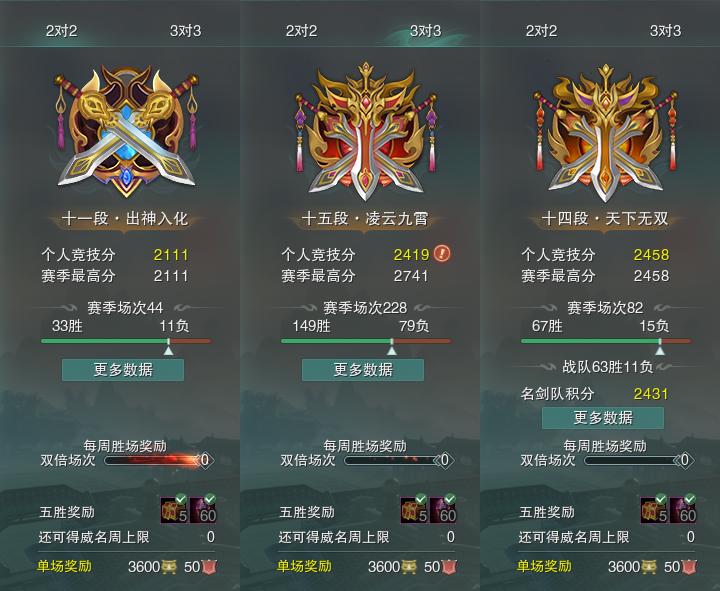Image resolution: width=720 pixels, height=591 pixels.
Task: Click the red warning icon beside 2419
Action: tap(442, 253)
